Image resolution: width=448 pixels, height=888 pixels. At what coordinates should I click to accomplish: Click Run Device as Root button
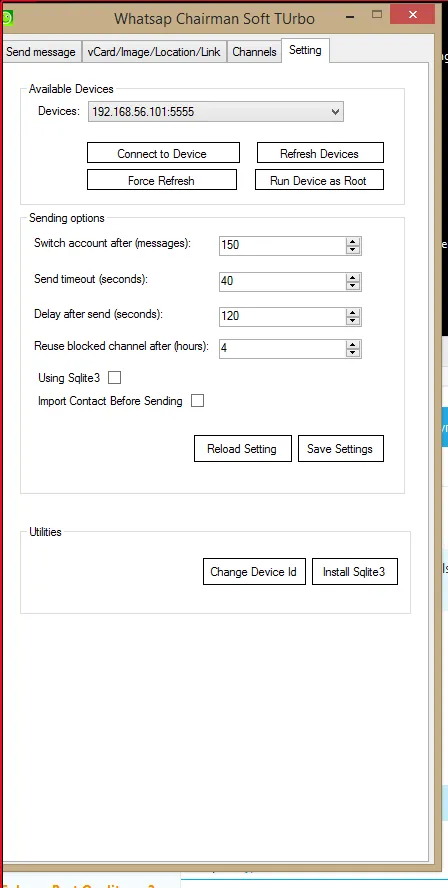pyautogui.click(x=319, y=180)
